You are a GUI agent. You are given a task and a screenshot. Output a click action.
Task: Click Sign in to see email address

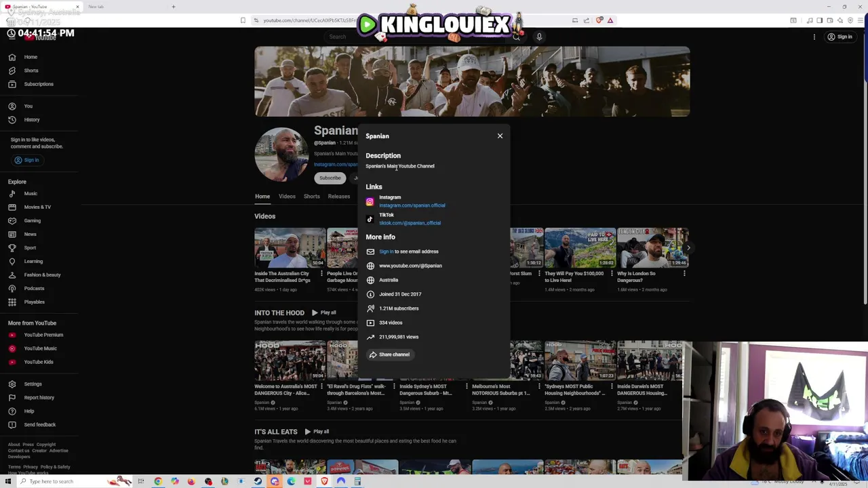click(x=386, y=251)
